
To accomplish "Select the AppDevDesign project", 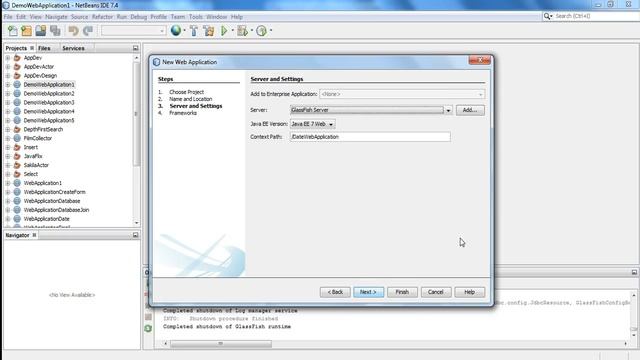I will [40, 76].
